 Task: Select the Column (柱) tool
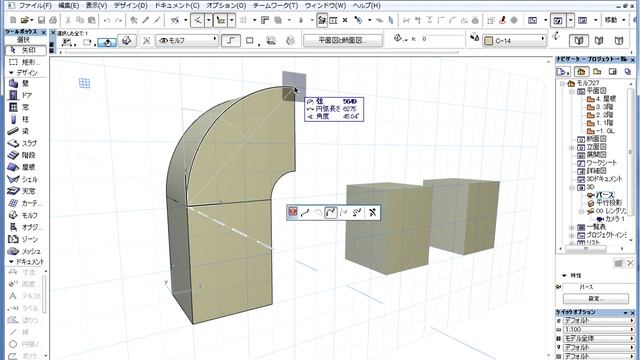pos(24,119)
